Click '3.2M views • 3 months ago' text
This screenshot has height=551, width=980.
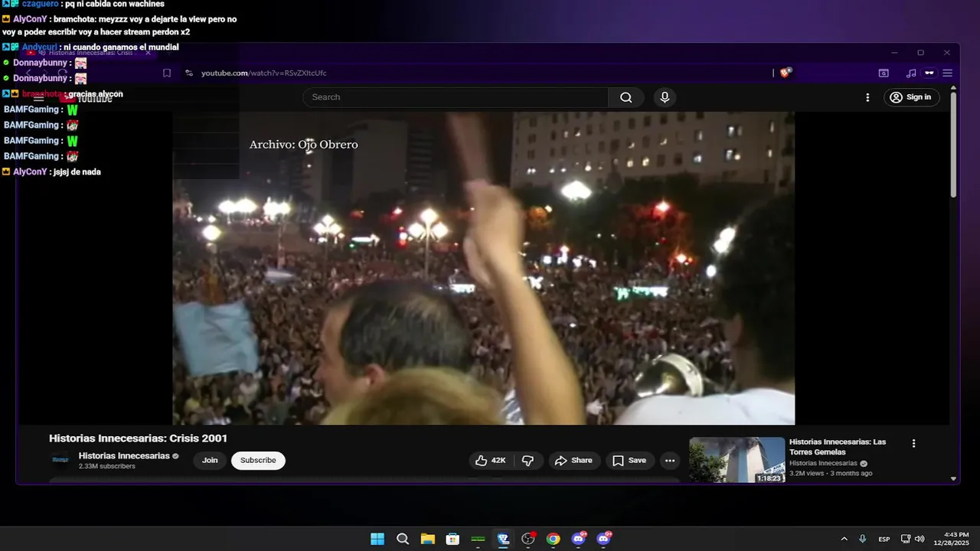click(831, 473)
